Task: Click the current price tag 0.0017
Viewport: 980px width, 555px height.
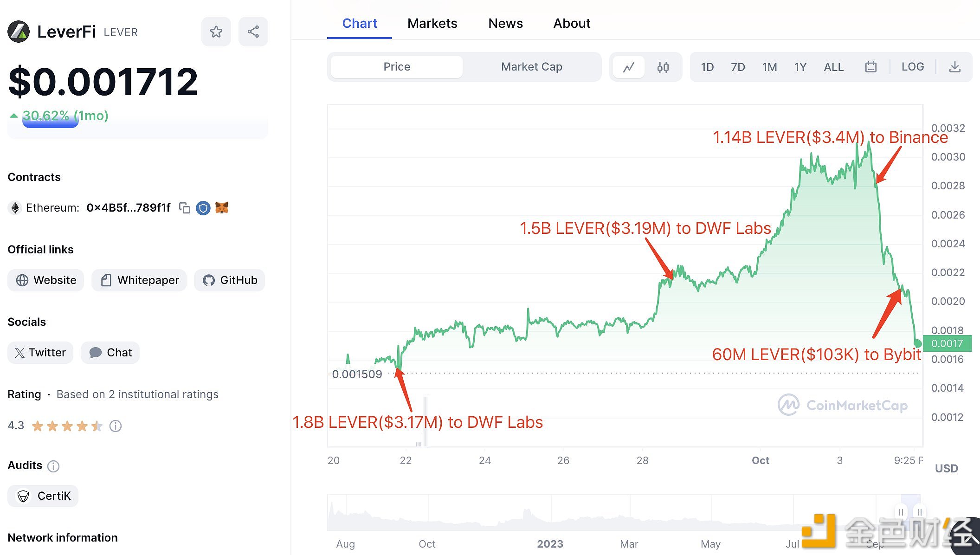Action: [947, 343]
